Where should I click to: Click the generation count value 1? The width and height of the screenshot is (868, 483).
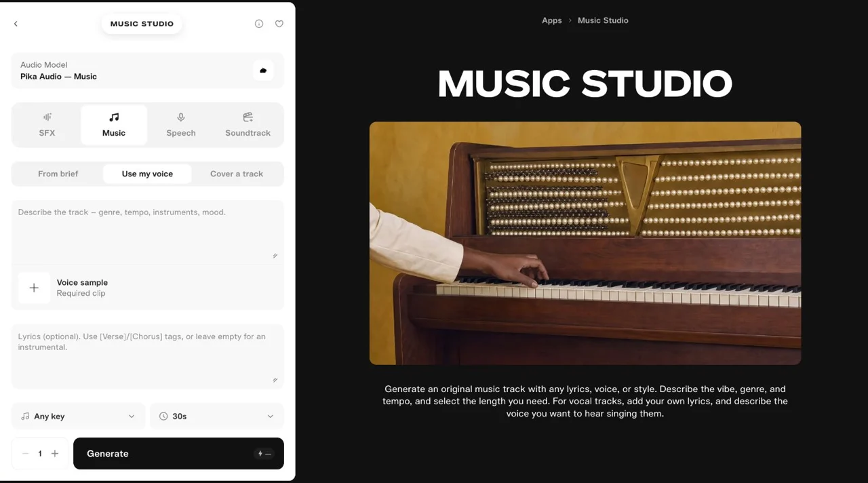click(x=40, y=454)
